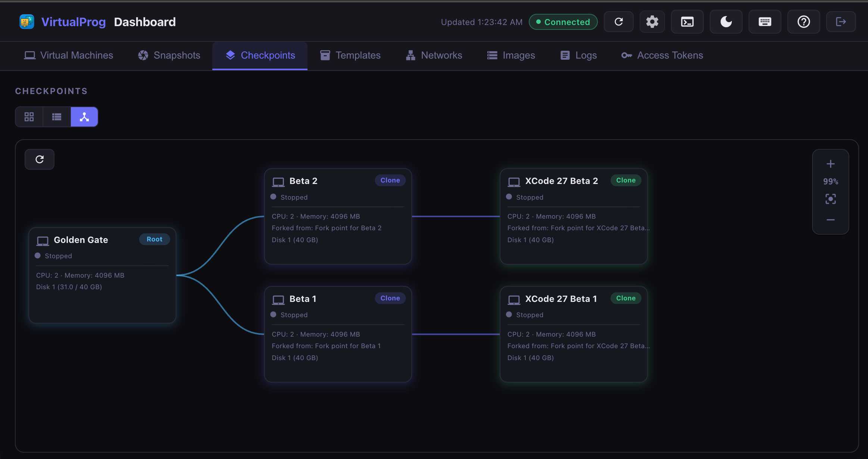This screenshot has width=868, height=459.
Task: Open keyboard shortcuts icon
Action: click(x=765, y=22)
